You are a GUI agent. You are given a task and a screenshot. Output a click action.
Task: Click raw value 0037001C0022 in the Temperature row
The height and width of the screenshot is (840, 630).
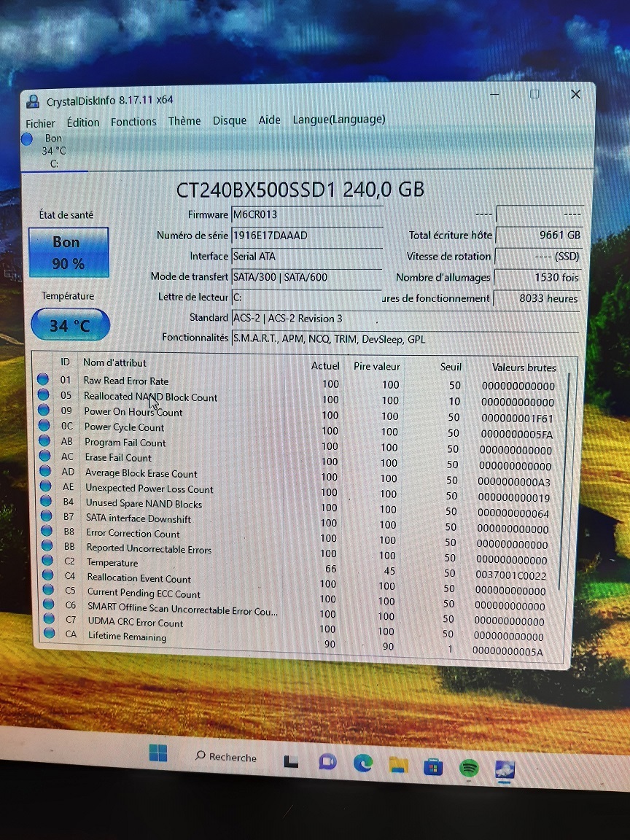510,576
